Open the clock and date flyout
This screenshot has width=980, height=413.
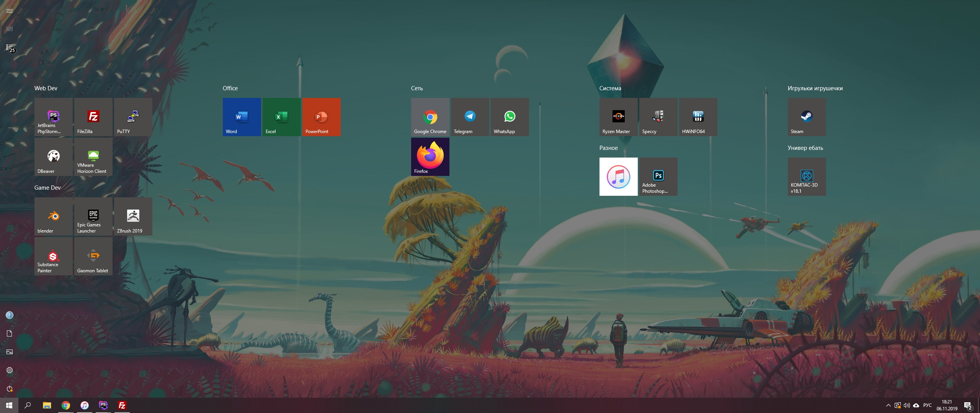coord(947,405)
